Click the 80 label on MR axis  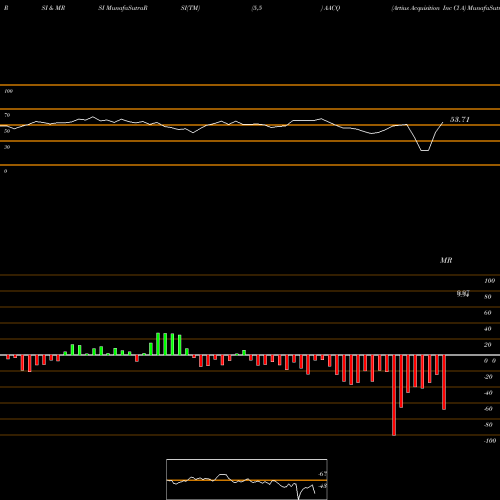pos(488,297)
